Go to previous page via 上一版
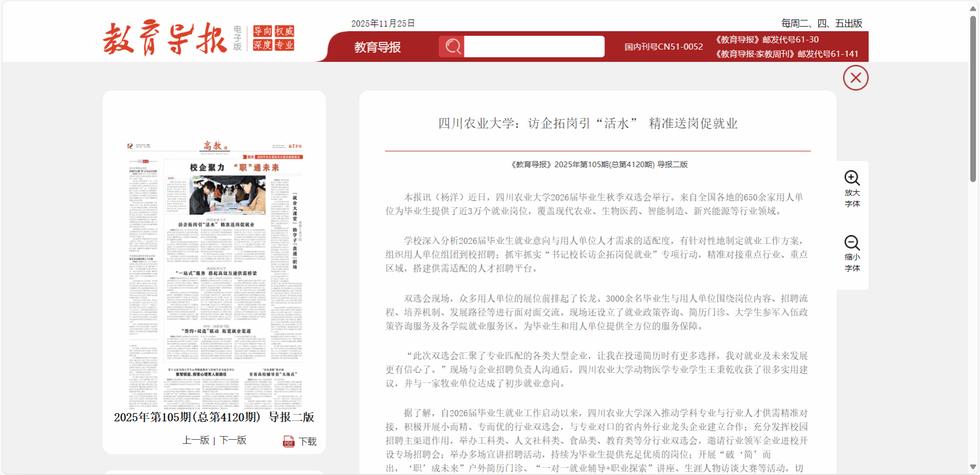The image size is (980, 475). click(196, 440)
